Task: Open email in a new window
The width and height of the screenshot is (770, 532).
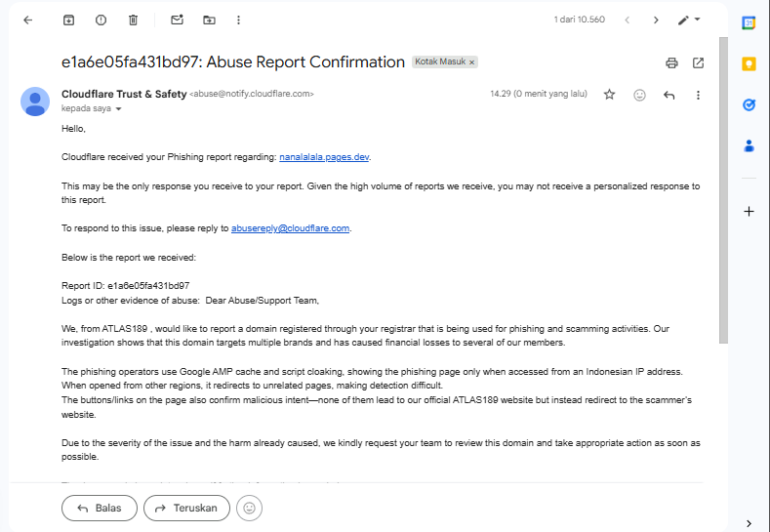Action: click(x=699, y=62)
